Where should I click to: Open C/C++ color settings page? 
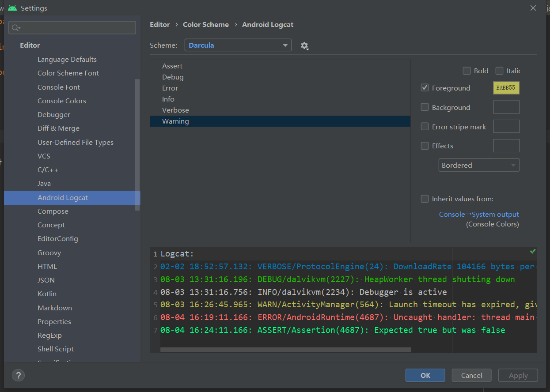coord(48,170)
